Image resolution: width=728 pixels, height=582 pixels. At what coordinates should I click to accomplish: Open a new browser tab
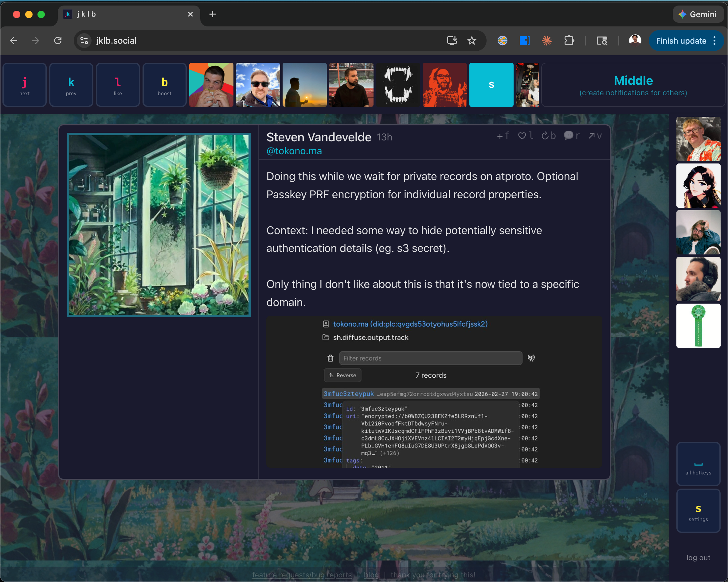click(x=212, y=14)
